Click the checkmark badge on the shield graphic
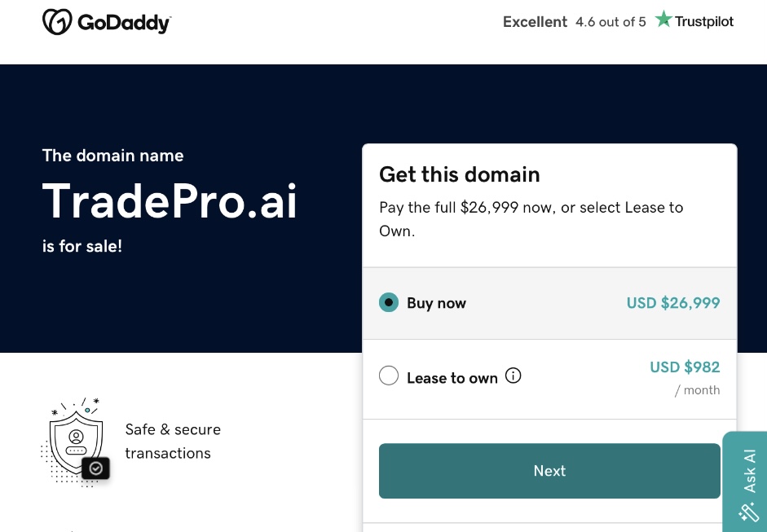767x532 pixels. (96, 468)
